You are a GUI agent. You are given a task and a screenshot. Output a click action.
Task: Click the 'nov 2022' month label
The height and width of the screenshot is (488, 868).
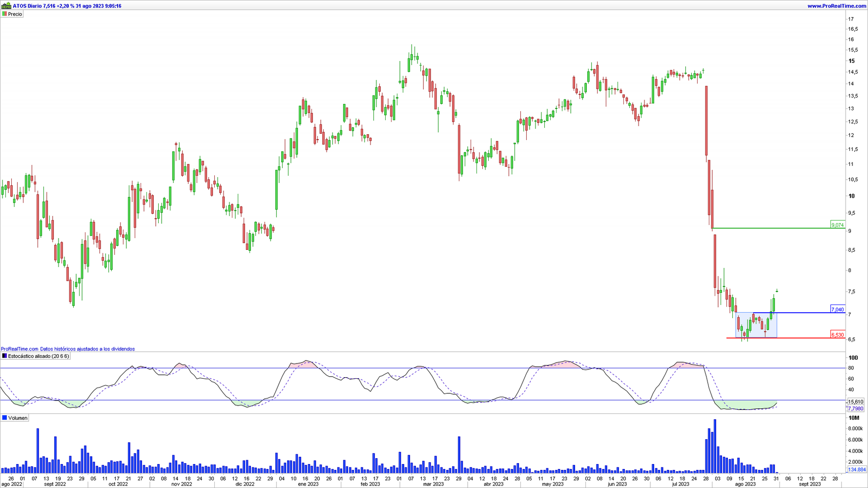(x=182, y=484)
